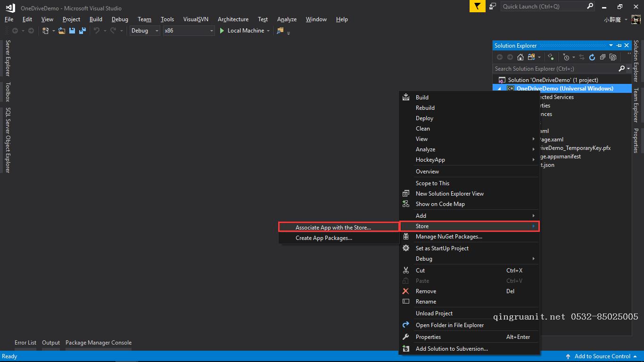Open the dropdown arrow next to Local Machine
Image resolution: width=644 pixels, height=362 pixels.
tap(268, 31)
